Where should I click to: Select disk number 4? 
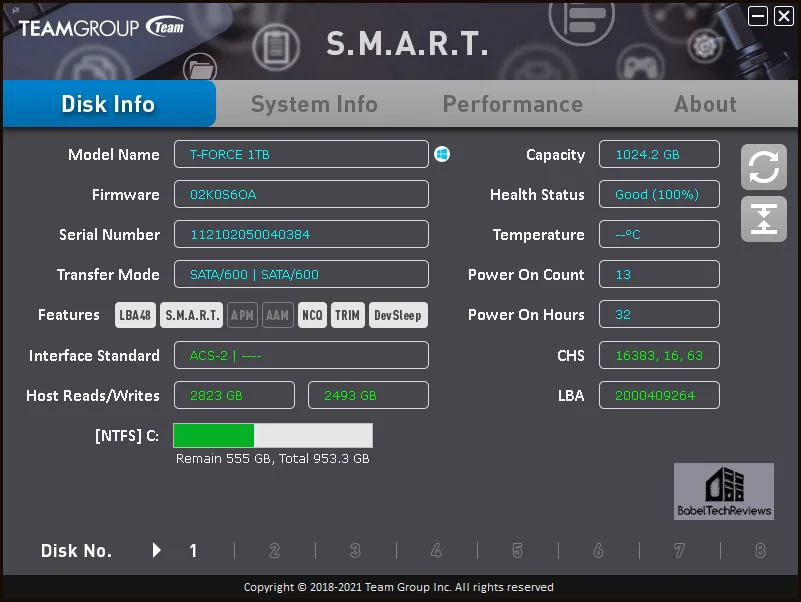click(436, 550)
